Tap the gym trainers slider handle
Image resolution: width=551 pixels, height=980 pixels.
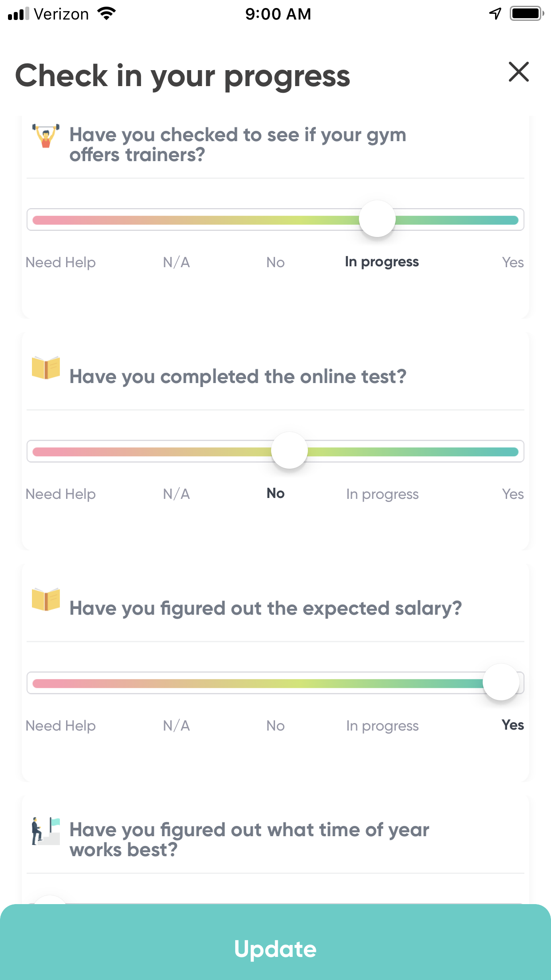coord(377,219)
